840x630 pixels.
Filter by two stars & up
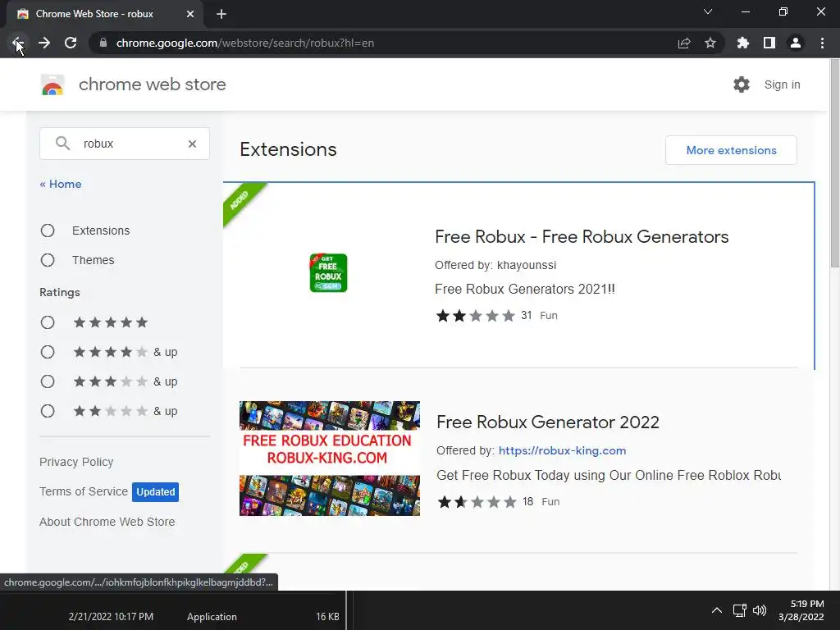click(48, 411)
